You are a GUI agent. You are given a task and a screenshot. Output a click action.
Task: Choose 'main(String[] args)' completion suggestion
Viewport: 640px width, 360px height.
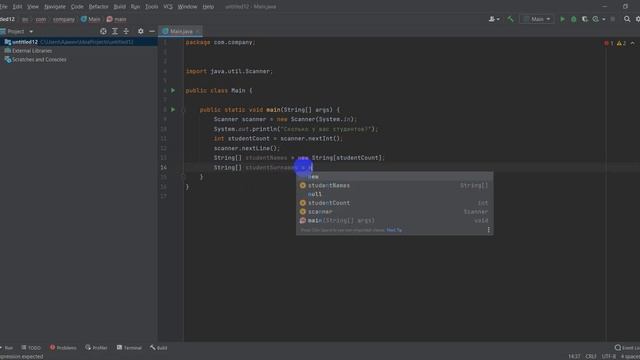coord(394,220)
